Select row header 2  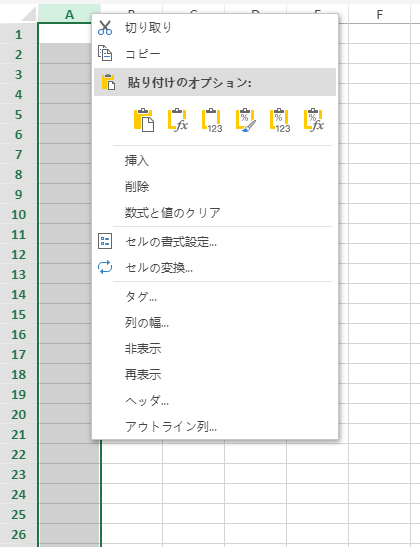pos(18,54)
